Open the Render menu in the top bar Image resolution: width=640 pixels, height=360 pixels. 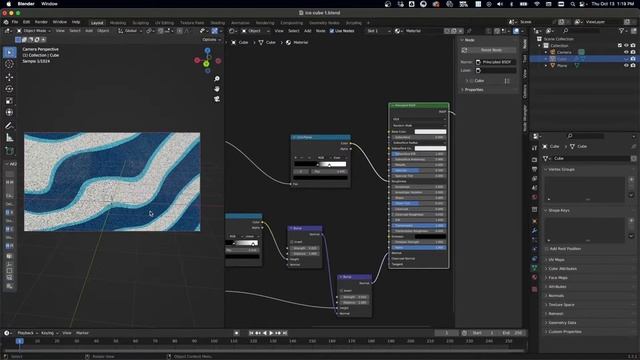41,22
